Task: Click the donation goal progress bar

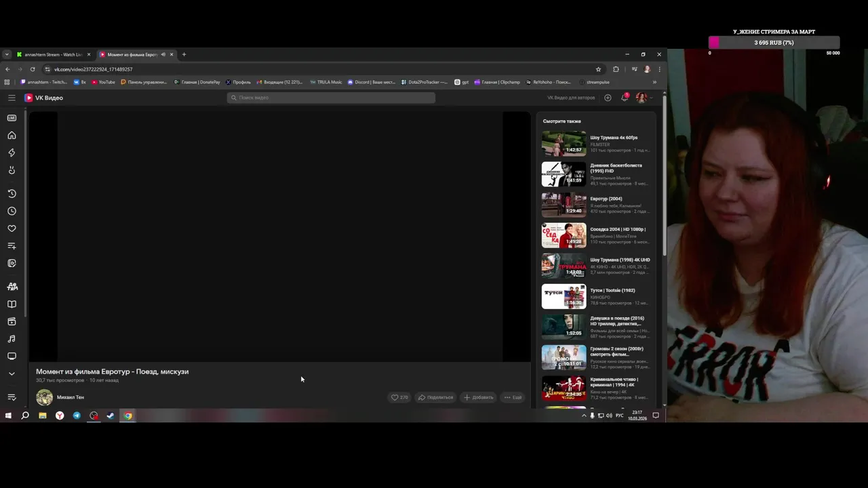Action: 774,43
